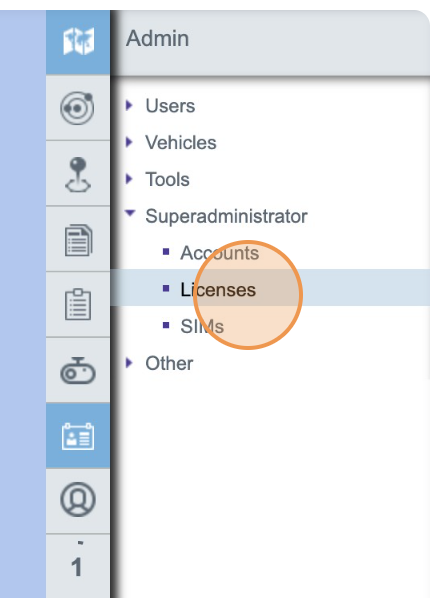Open the stacked documents reports icon
The image size is (442, 598).
[x=78, y=240]
